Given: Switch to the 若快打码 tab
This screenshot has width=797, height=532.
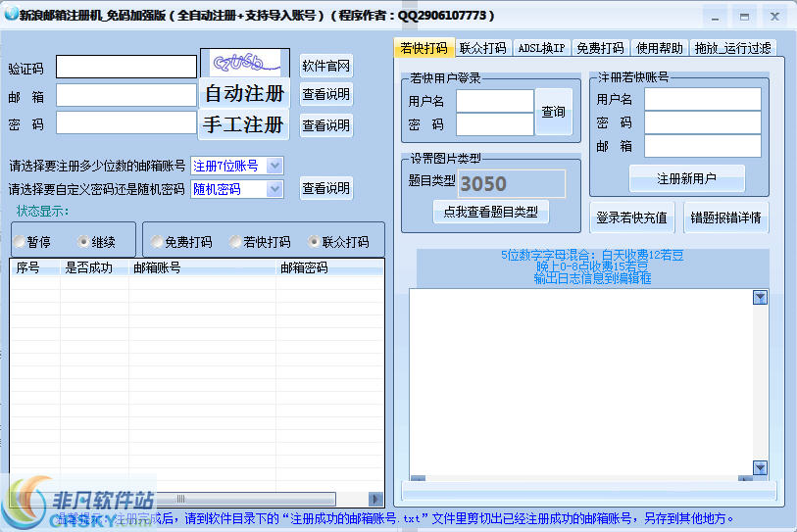Looking at the screenshot, I should click(x=423, y=48).
